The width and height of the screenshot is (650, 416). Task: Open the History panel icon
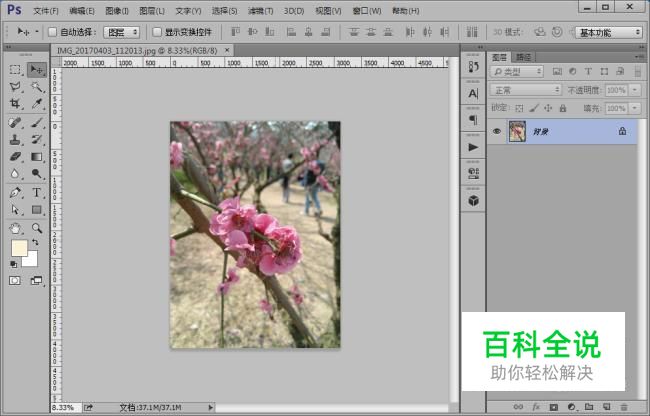point(473,67)
